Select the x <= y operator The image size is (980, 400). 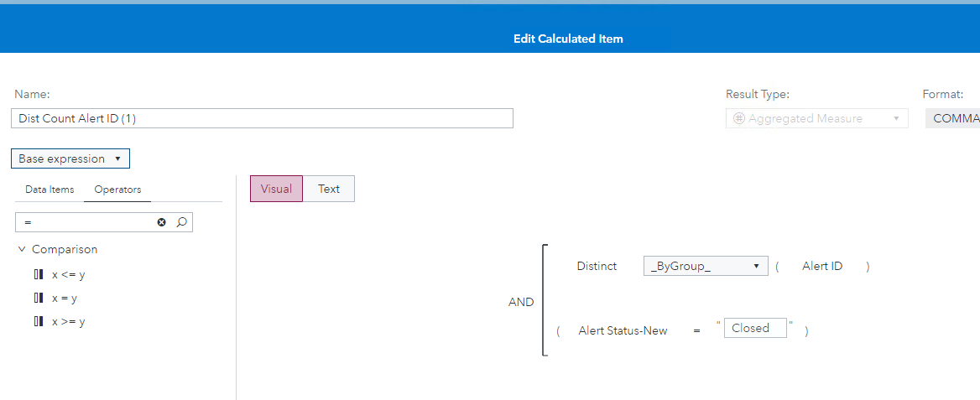pyautogui.click(x=68, y=274)
